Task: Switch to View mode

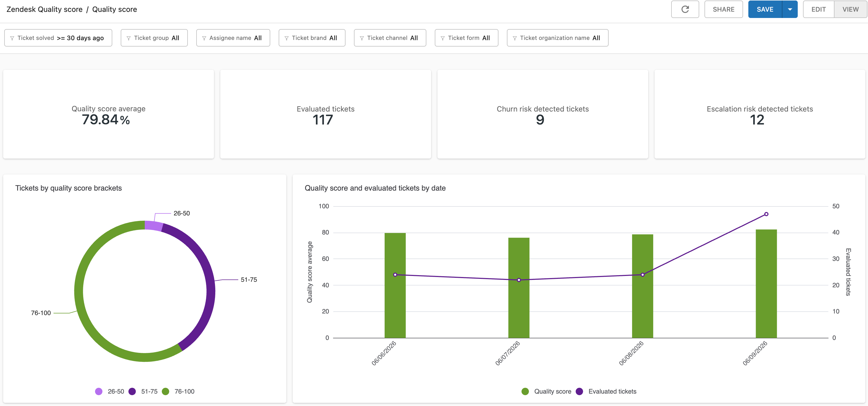Action: click(850, 9)
